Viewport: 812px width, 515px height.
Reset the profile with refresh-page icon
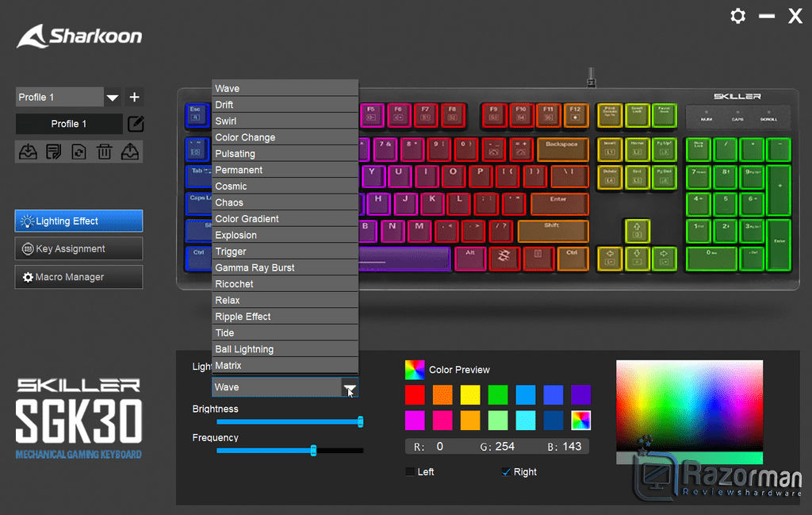79,152
